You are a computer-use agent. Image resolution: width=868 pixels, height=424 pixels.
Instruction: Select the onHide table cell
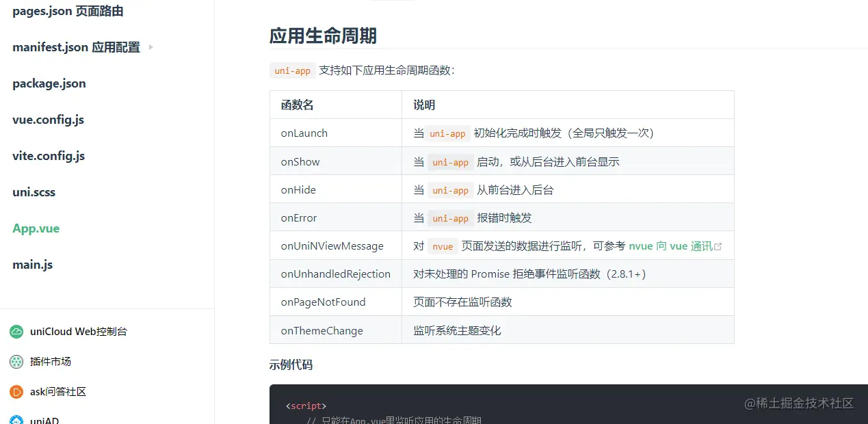pos(336,189)
